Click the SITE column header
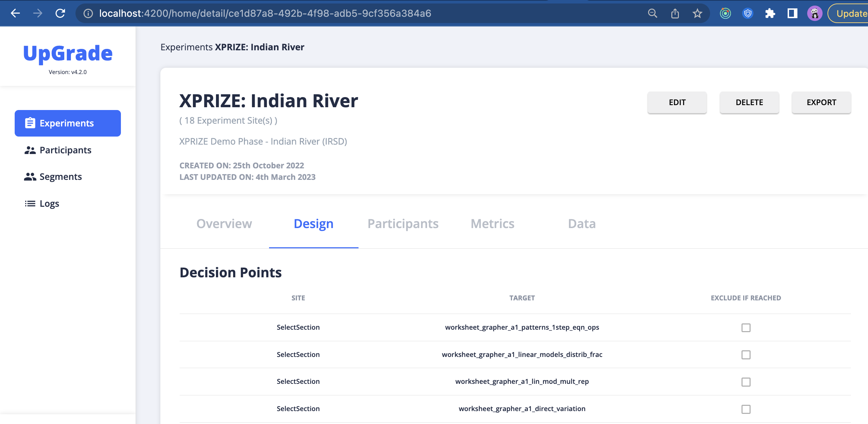Image resolution: width=868 pixels, height=424 pixels. 298,298
